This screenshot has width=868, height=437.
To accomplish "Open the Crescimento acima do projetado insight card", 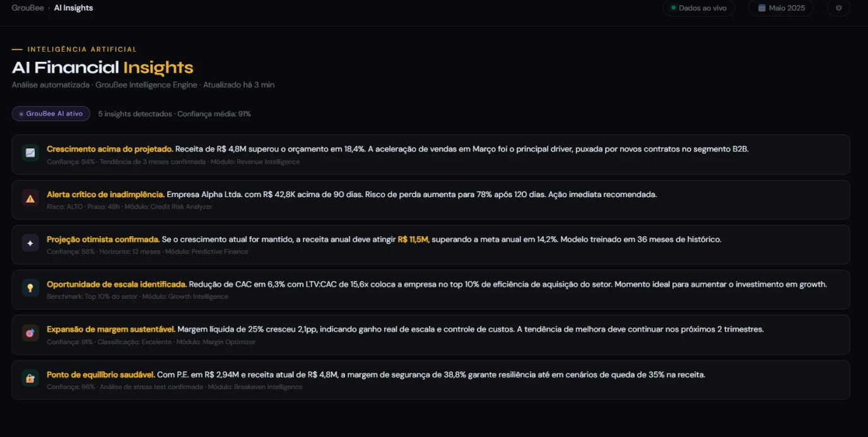I will (431, 154).
